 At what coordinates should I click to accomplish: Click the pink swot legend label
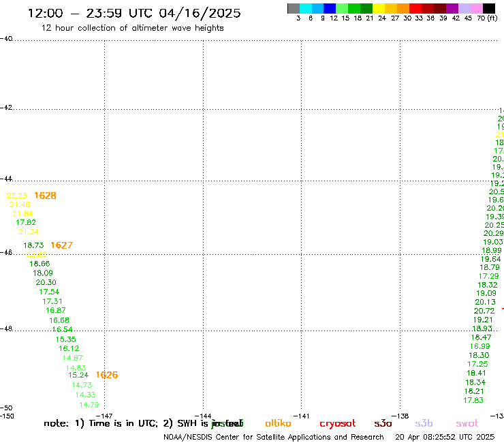(467, 423)
